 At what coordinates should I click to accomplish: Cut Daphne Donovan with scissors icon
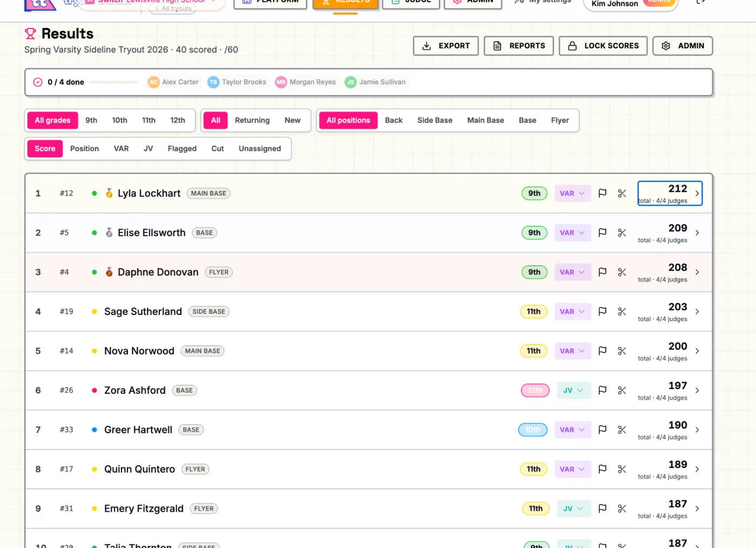(x=622, y=272)
